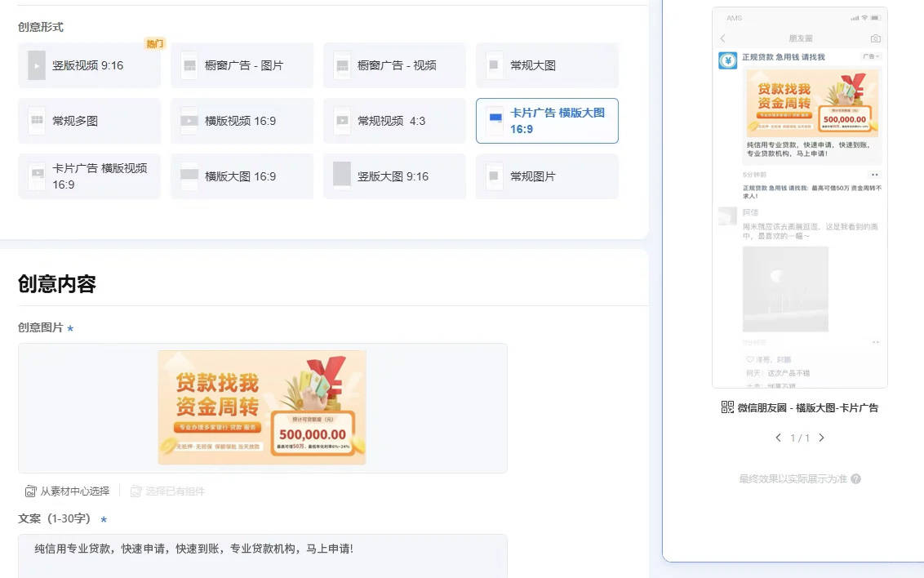
Task: Select 横版视频 16:9 format
Action: [x=242, y=121]
